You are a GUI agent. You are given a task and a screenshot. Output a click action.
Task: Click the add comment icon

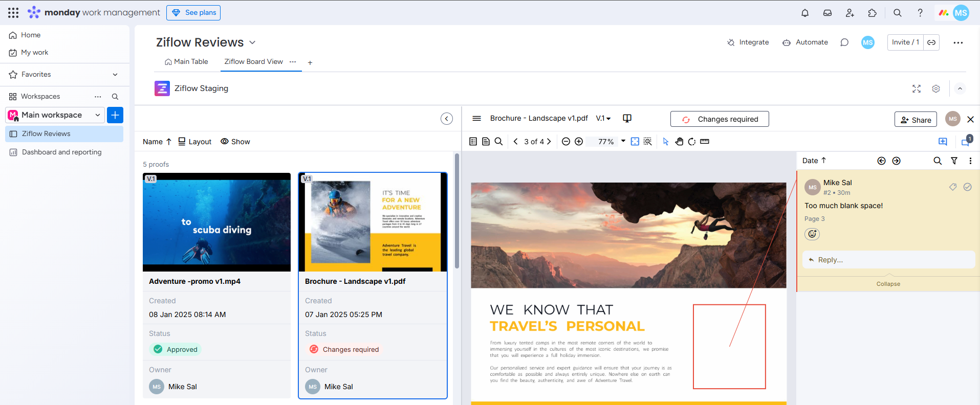[x=943, y=142]
